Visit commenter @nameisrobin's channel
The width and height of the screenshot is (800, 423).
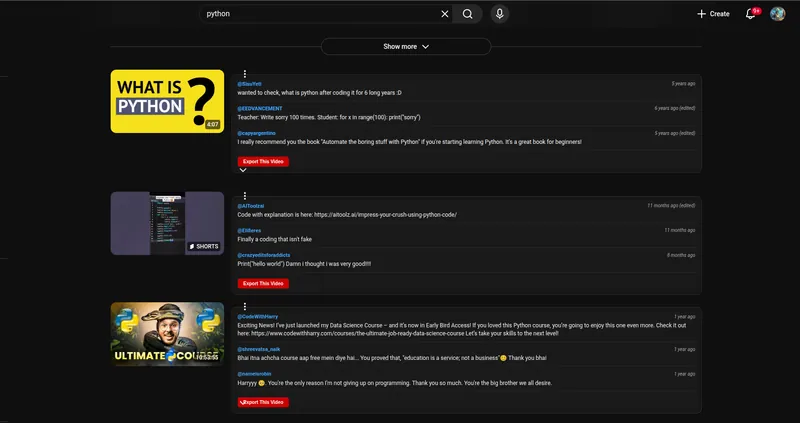coord(254,374)
